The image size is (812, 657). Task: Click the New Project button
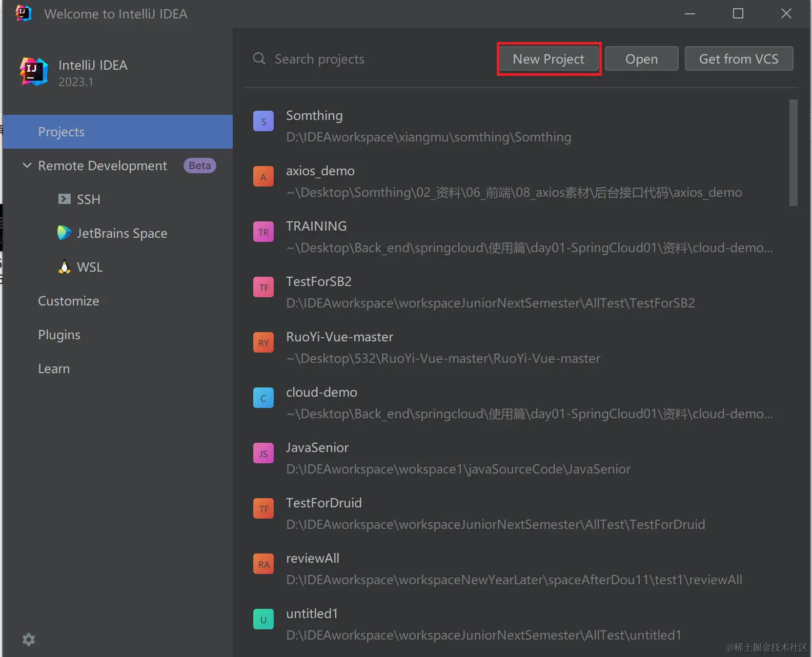point(549,59)
